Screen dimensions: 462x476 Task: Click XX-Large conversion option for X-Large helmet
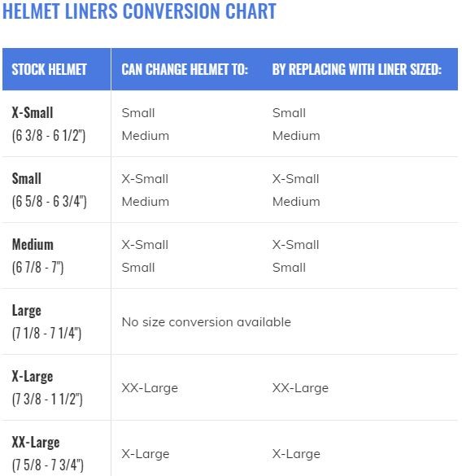[x=150, y=388]
